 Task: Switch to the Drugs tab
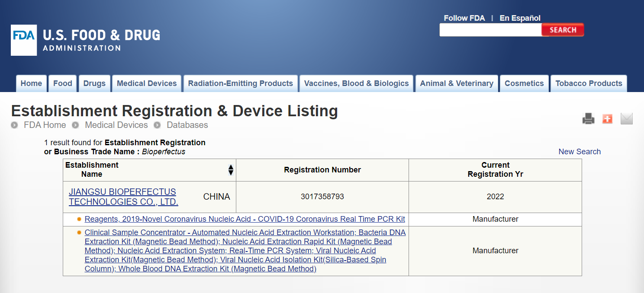coord(94,83)
